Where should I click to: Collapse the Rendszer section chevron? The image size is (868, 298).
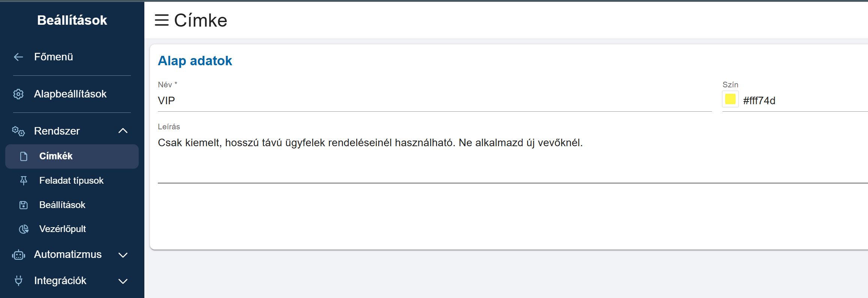(123, 131)
